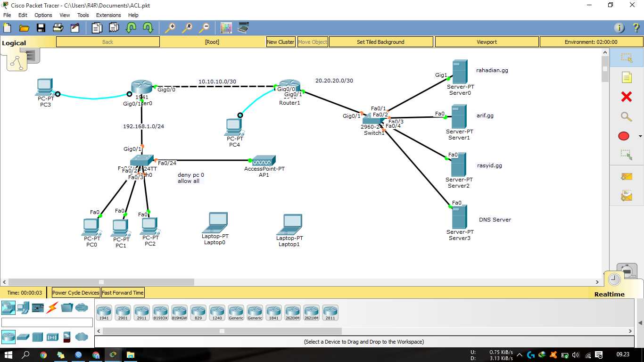Select the End Devices category icon
644x362 pixels.
point(23,308)
